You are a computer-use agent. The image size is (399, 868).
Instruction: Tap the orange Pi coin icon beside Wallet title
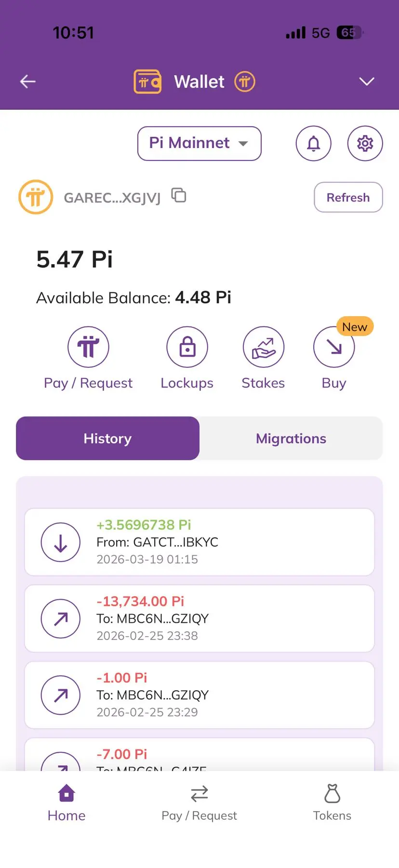coord(245,81)
